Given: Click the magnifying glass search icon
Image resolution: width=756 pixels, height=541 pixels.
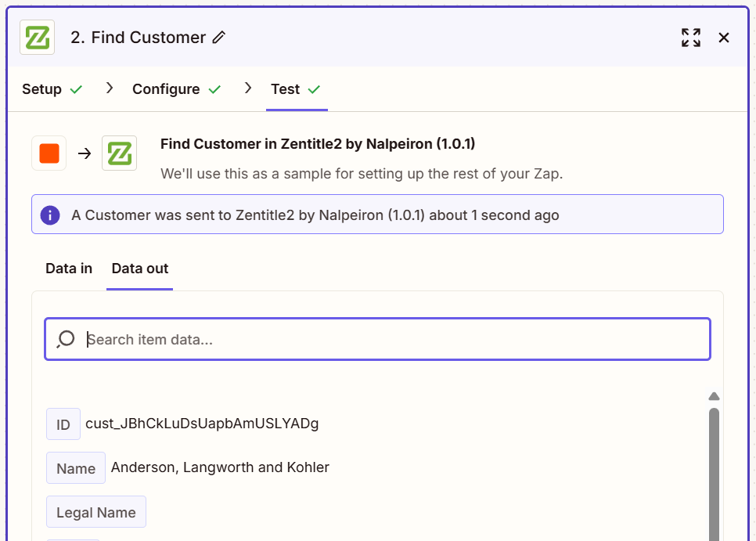Looking at the screenshot, I should click(x=66, y=339).
